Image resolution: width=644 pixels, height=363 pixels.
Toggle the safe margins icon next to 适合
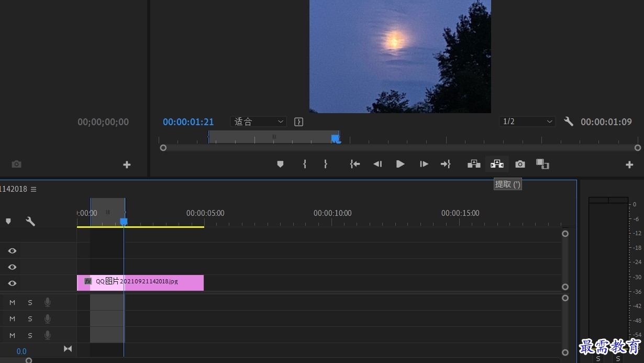point(298,122)
